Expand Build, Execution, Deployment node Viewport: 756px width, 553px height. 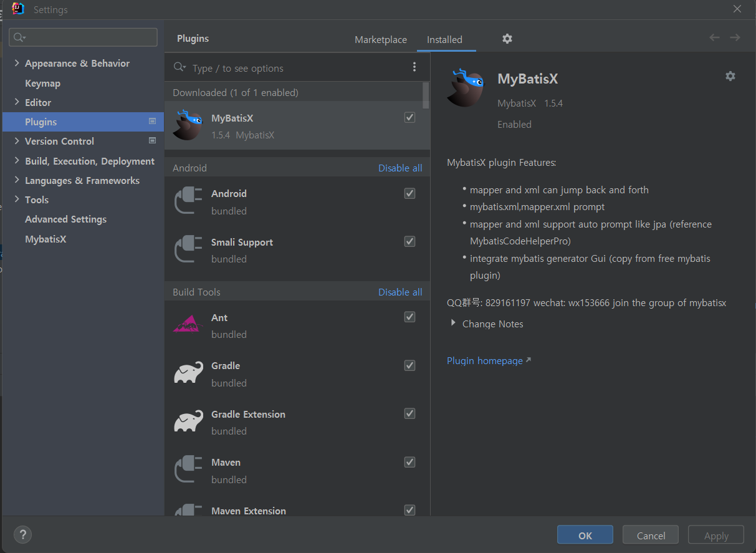(x=17, y=160)
